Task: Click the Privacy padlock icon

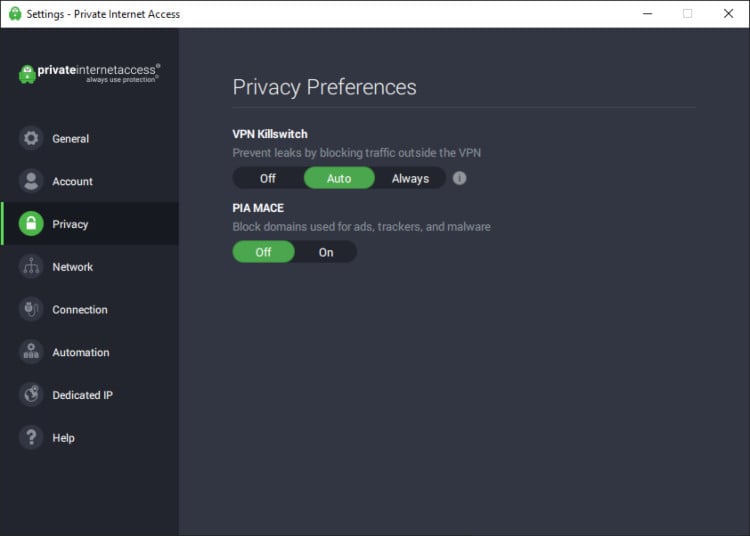Action: [31, 224]
